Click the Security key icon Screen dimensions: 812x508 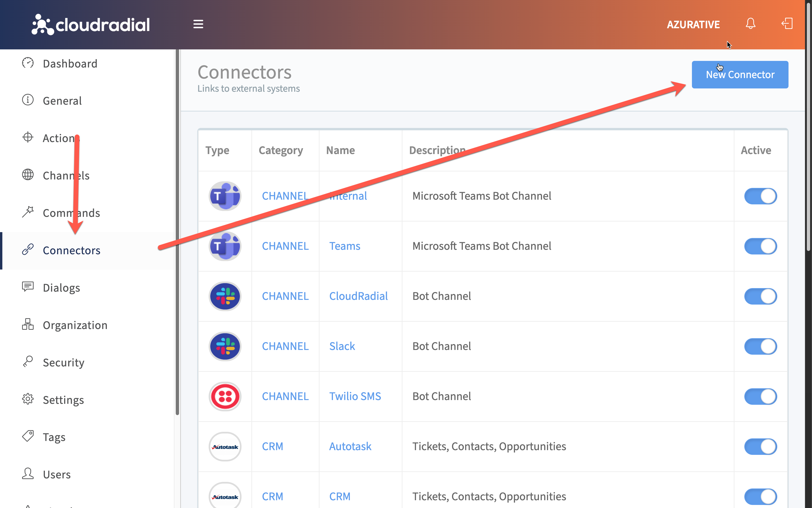(28, 361)
